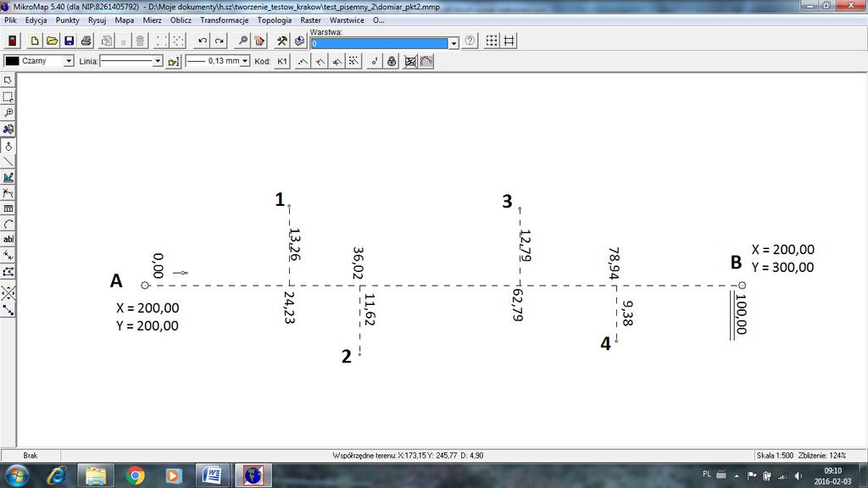The height and width of the screenshot is (488, 868).
Task: Create a new map document
Action: [34, 41]
